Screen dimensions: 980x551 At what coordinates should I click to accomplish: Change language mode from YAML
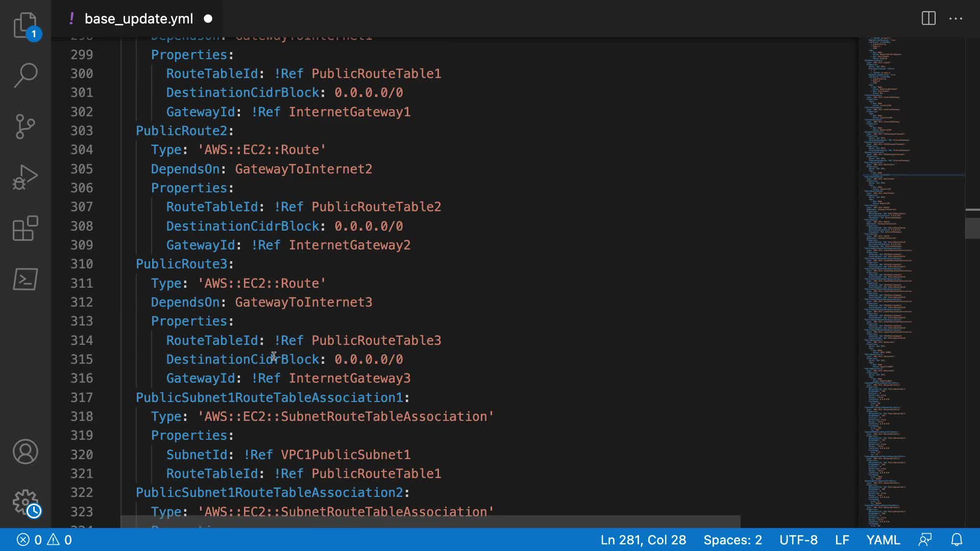pos(883,540)
